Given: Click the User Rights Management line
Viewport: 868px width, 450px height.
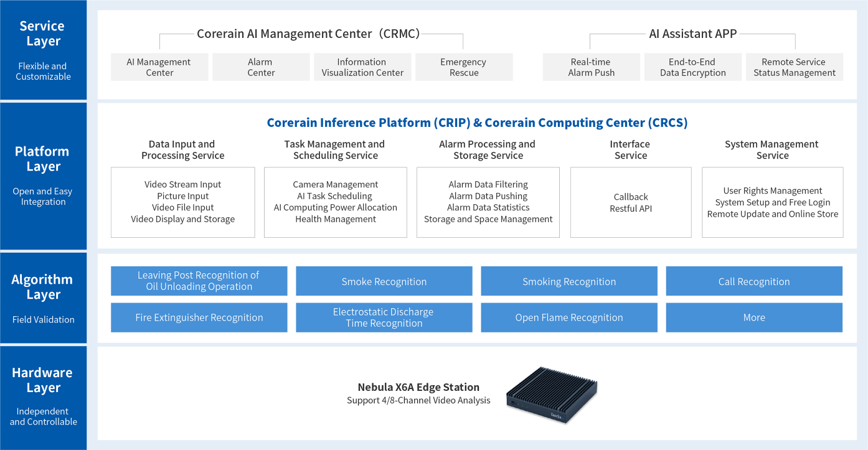Looking at the screenshot, I should pos(772,190).
